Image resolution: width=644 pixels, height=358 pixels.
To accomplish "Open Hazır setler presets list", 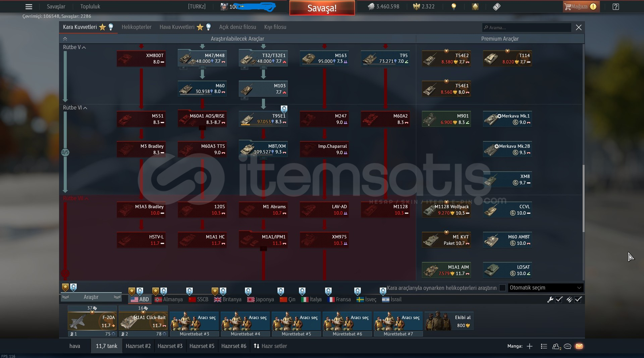I will (x=270, y=346).
